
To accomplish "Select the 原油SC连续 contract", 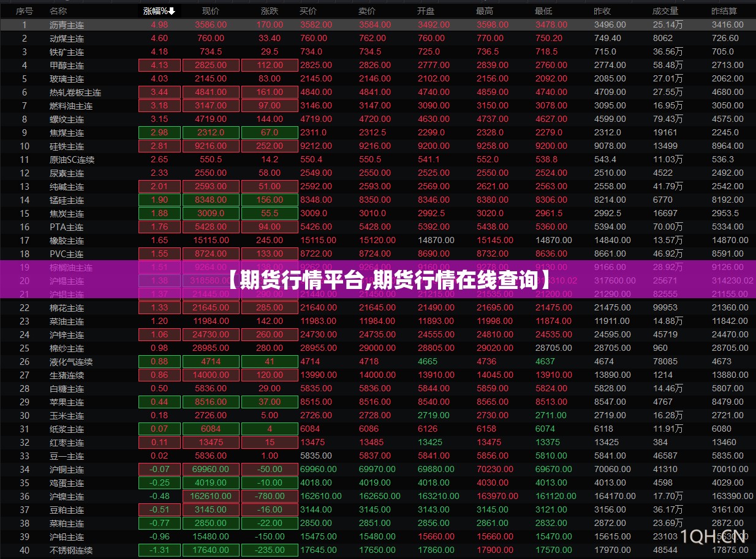I will tap(72, 160).
